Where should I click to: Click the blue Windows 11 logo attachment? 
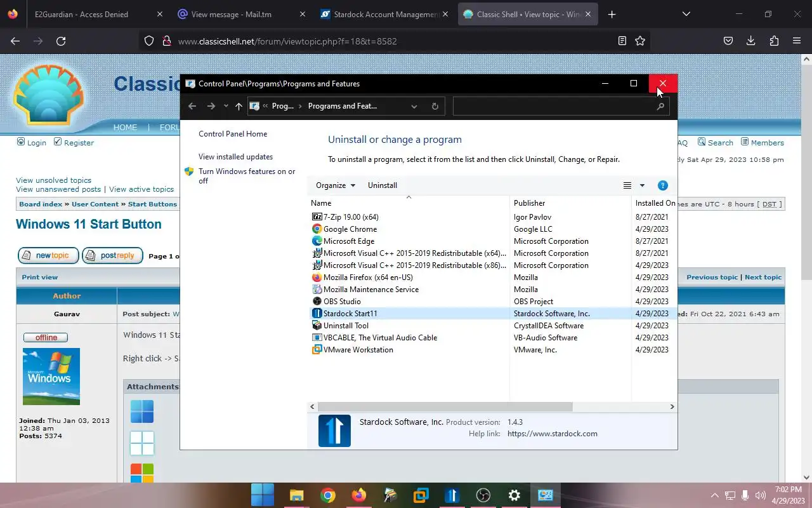pos(142,411)
